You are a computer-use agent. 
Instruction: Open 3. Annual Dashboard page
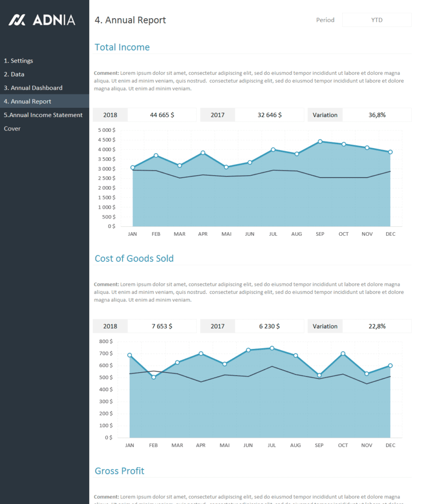[33, 88]
